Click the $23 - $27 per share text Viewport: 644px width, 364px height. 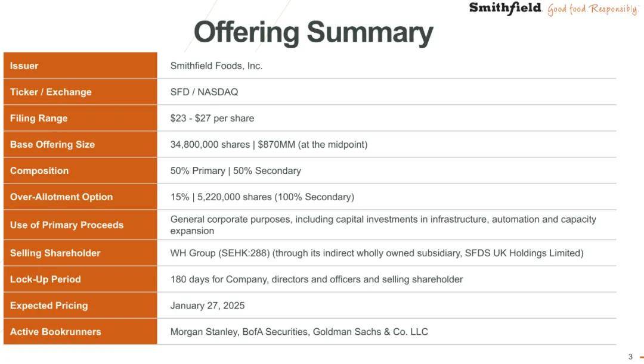tap(212, 118)
